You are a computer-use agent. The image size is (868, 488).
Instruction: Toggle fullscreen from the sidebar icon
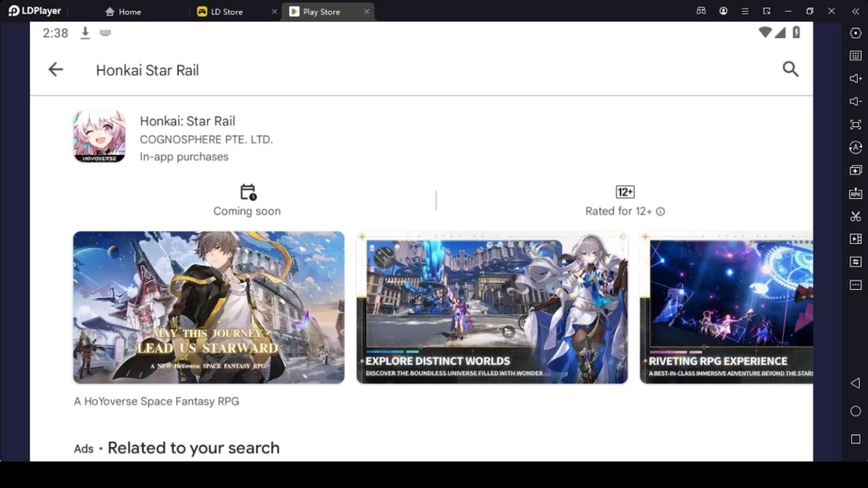pyautogui.click(x=855, y=125)
